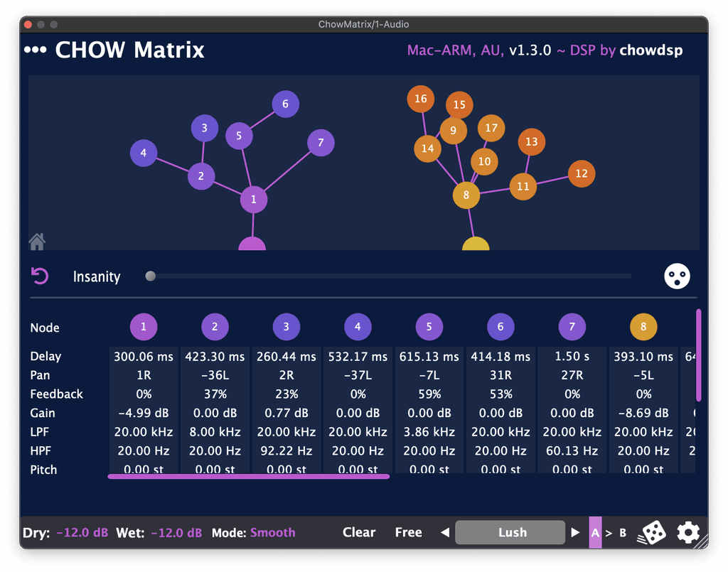Switch to the B state slot
The height and width of the screenshot is (572, 728).
coord(623,533)
